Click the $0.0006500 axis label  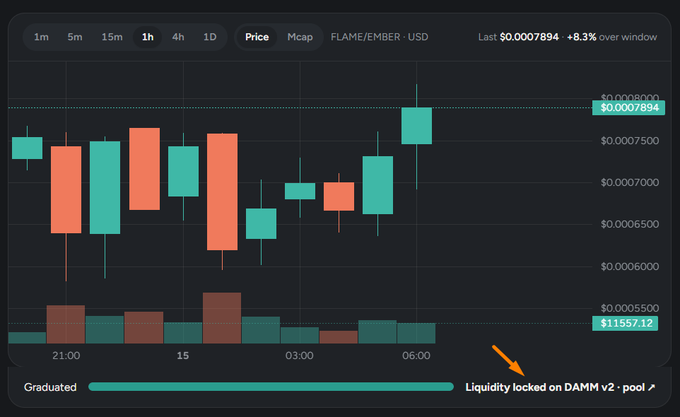coord(630,224)
